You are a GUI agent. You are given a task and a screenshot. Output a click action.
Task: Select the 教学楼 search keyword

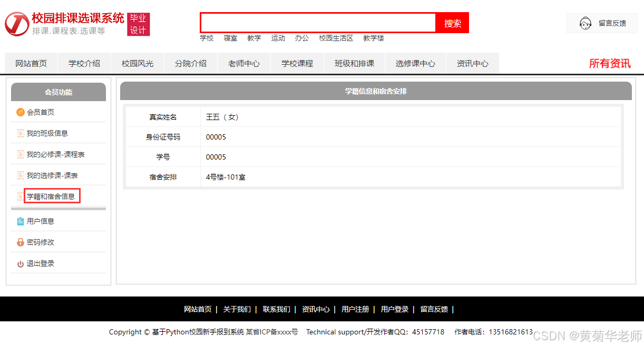(x=374, y=38)
